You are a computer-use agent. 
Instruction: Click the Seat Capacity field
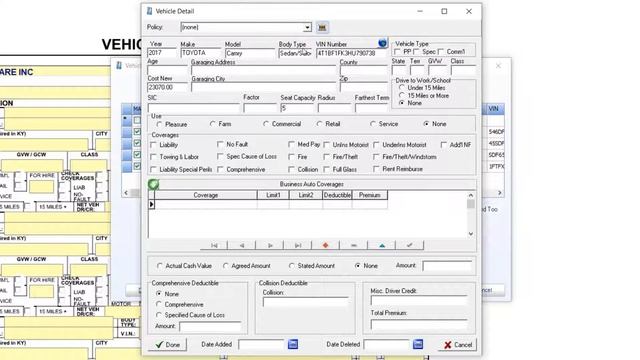point(297,108)
